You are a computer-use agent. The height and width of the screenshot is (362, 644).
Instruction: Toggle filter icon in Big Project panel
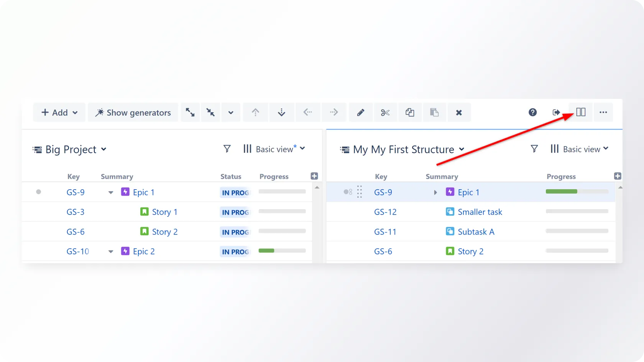tap(227, 149)
